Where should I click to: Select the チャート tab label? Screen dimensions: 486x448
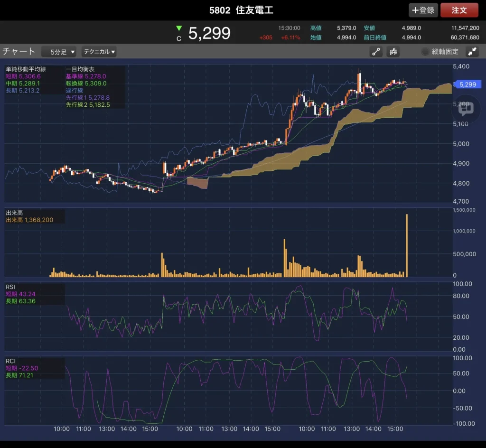(19, 51)
